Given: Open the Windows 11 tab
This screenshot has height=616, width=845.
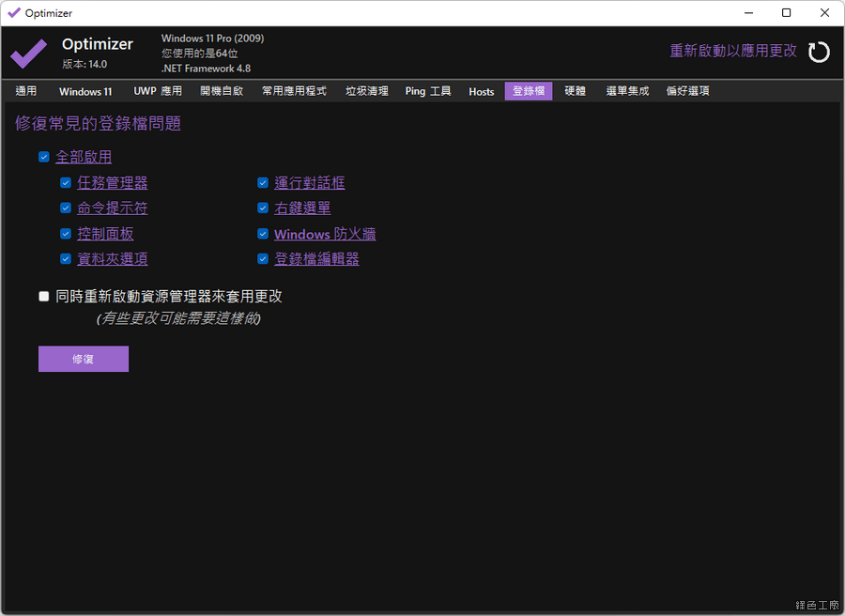Looking at the screenshot, I should 85,91.
